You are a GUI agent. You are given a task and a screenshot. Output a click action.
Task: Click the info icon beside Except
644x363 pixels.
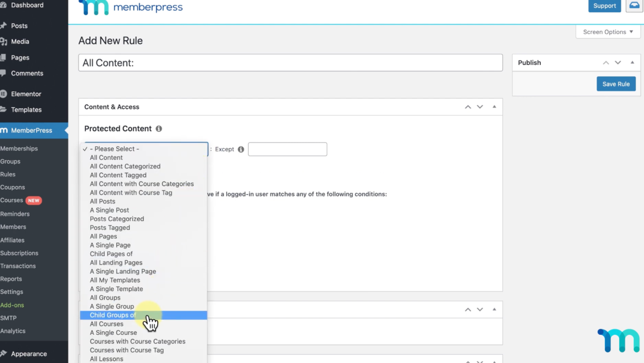point(241,149)
